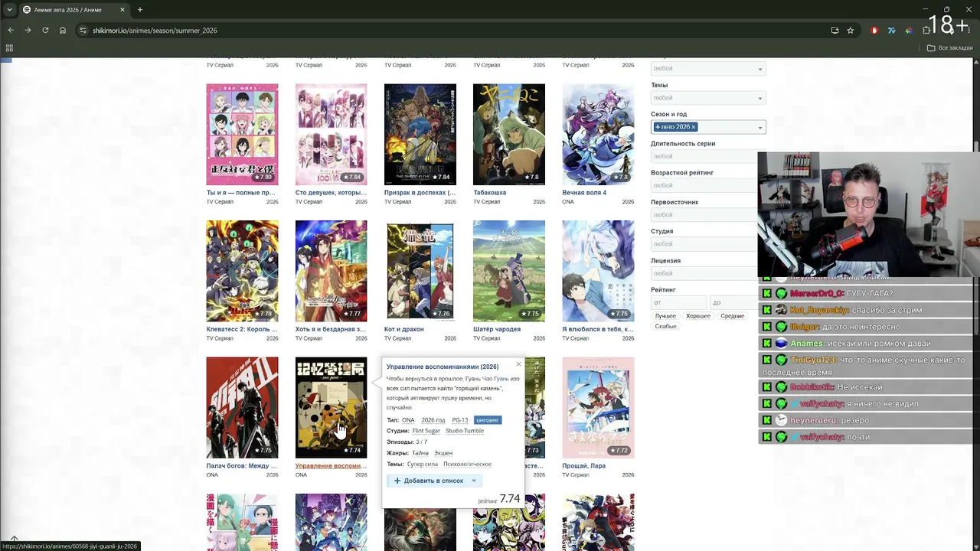Open the 'Тайна' genre link
The image size is (980, 551).
(420, 453)
